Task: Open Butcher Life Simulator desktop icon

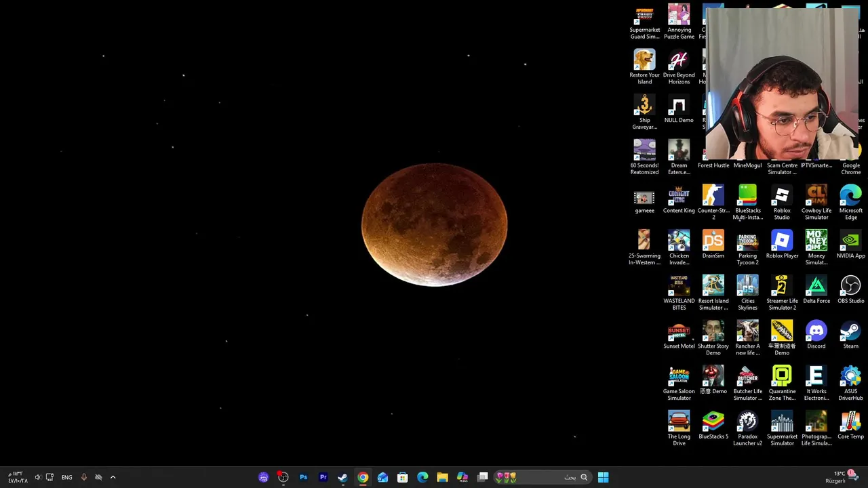Action: (x=747, y=383)
